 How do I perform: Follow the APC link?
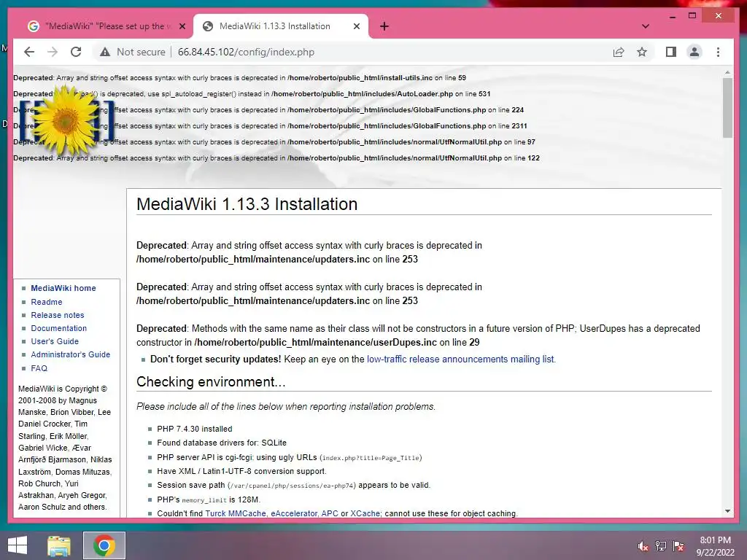[x=330, y=513]
